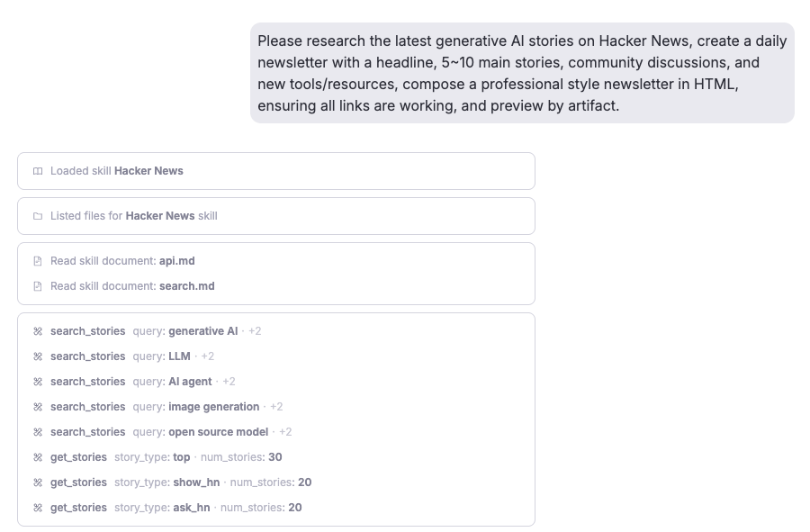Click the document icon next to search.md
This screenshot has width=810, height=532.
coord(38,286)
